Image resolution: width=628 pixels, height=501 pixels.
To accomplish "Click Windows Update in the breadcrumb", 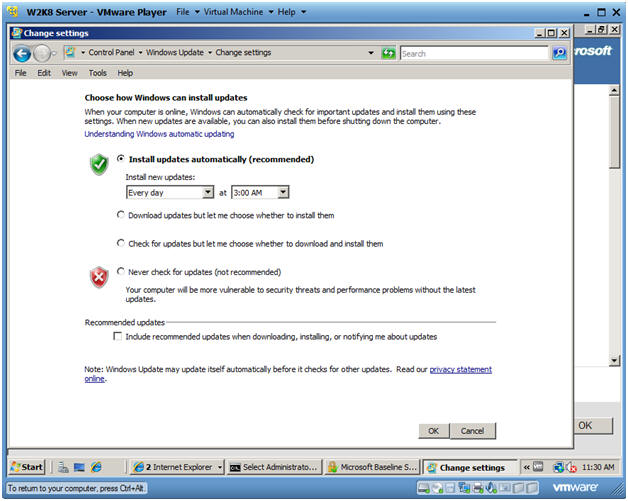I will click(175, 52).
